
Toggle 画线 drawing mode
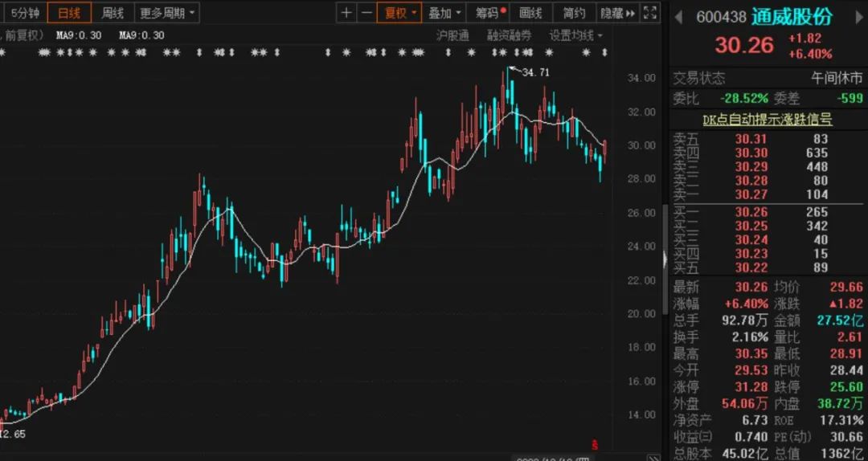coord(530,13)
